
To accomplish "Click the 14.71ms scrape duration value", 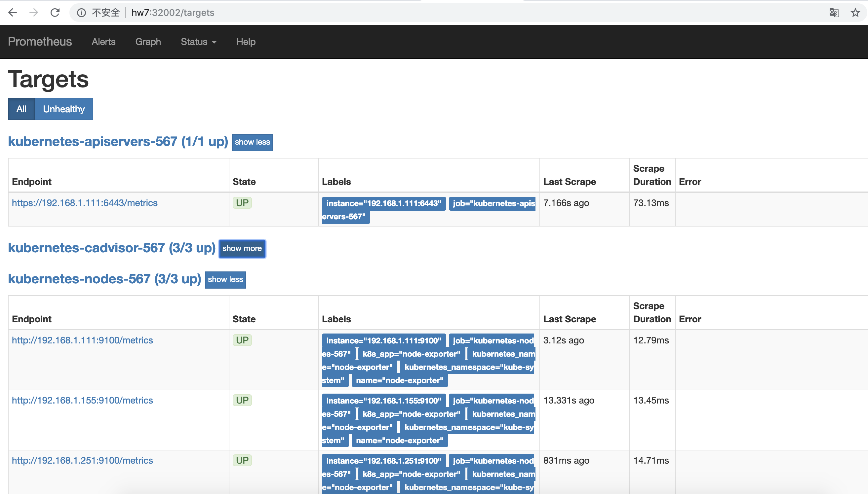I will [x=651, y=460].
